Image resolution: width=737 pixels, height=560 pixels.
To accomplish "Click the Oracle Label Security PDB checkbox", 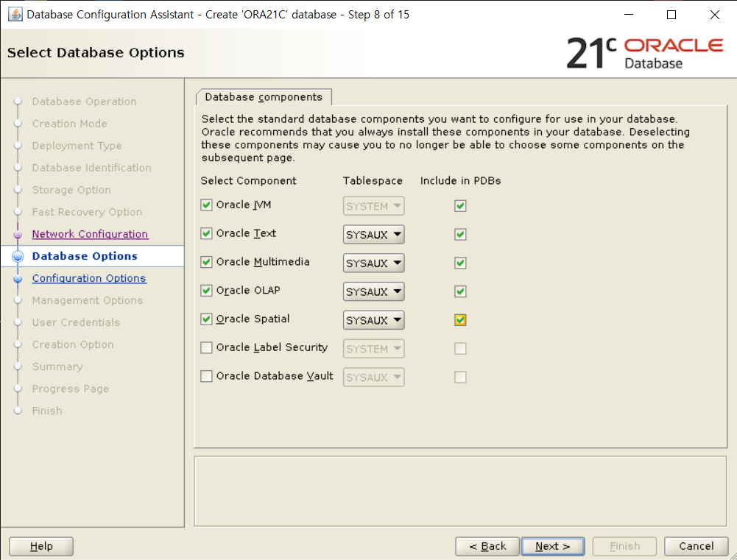I will point(460,349).
